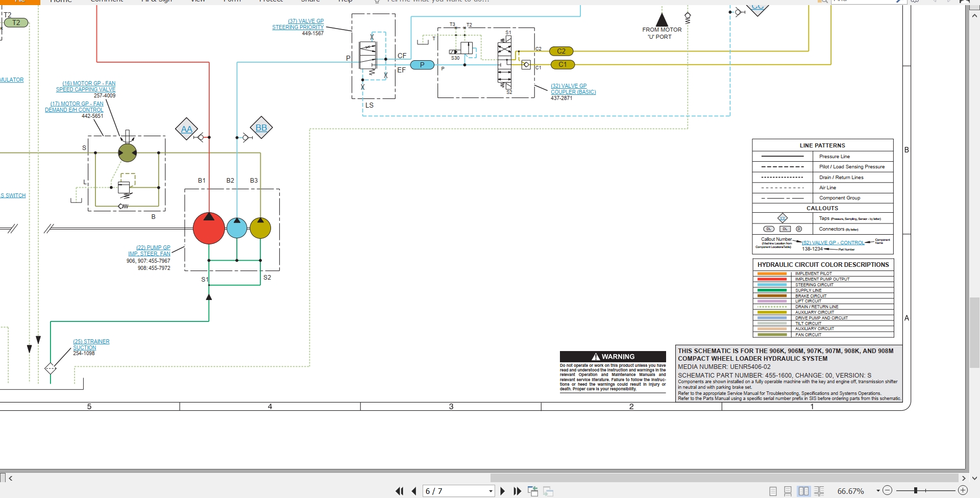The width and height of the screenshot is (980, 498).
Task: Select the blue steering pump symbol
Action: click(237, 228)
